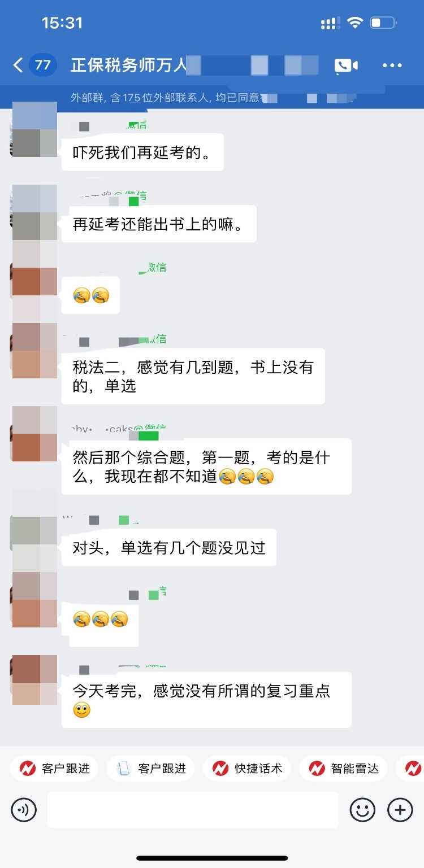Image resolution: width=424 pixels, height=868 pixels.
Task: Open the emoji smiley picker
Action: [x=362, y=810]
